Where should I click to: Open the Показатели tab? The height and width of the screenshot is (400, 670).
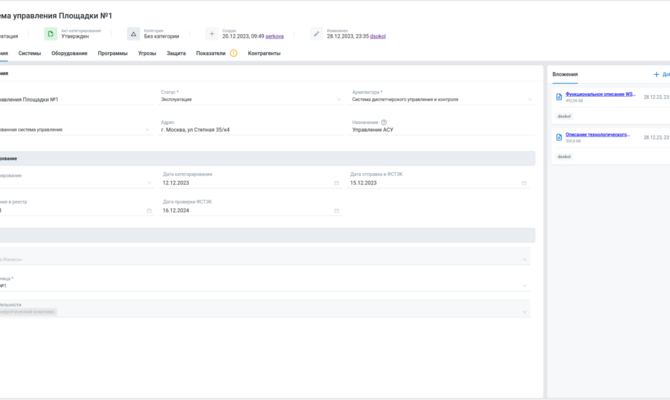[x=211, y=53]
